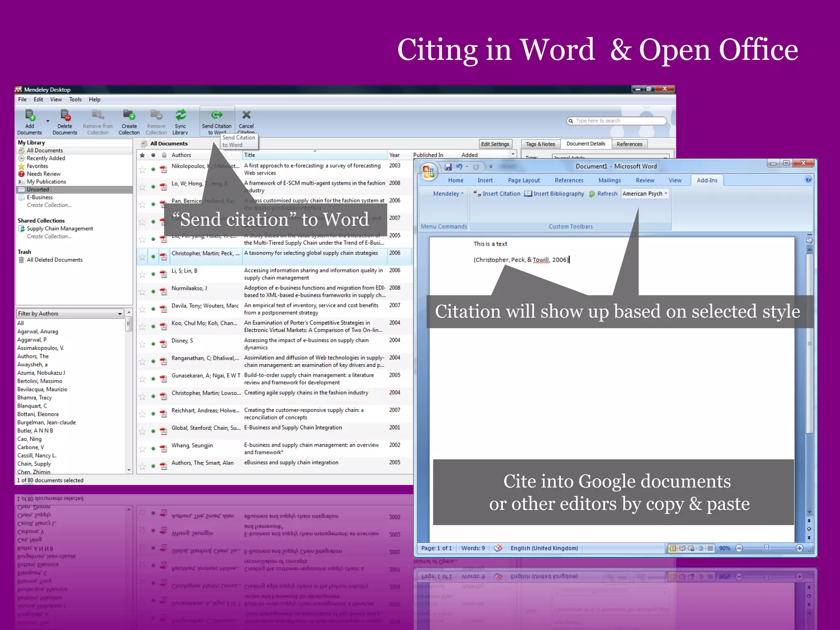Click Mendeley search field
The height and width of the screenshot is (630, 840).
coord(616,121)
